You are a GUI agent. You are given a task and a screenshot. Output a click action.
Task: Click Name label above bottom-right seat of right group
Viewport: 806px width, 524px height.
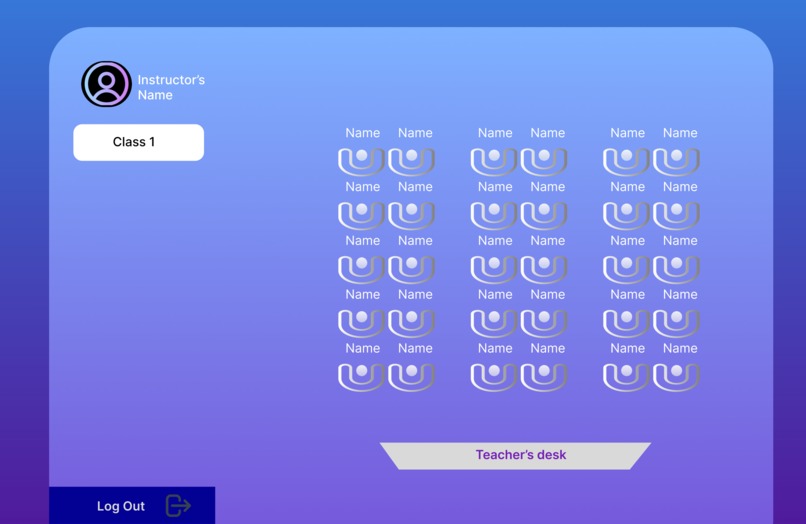click(x=680, y=348)
